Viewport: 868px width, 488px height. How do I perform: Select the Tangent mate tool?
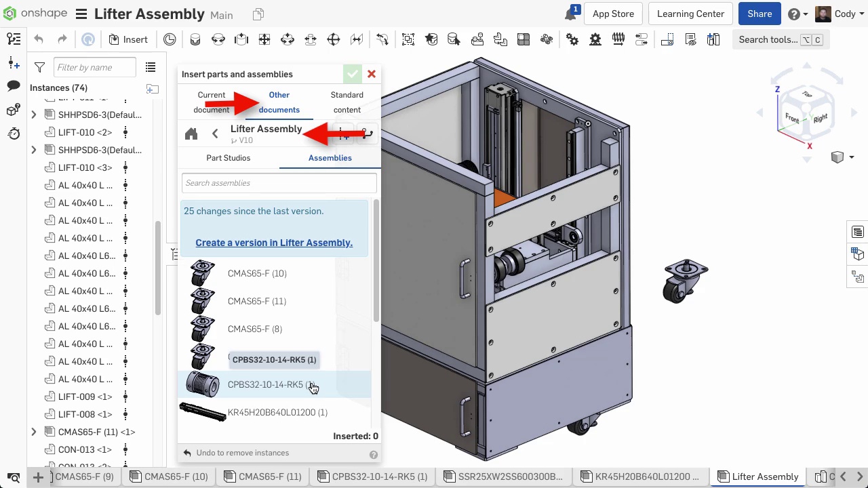(x=382, y=39)
